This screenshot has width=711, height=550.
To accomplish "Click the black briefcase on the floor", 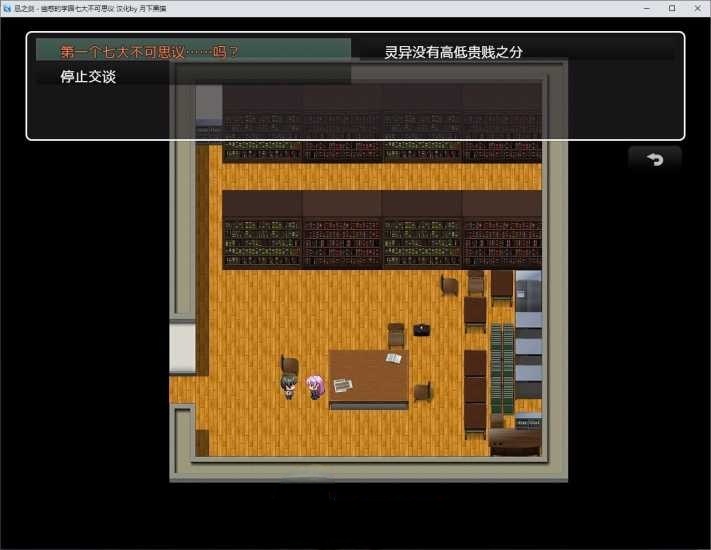I will [422, 330].
